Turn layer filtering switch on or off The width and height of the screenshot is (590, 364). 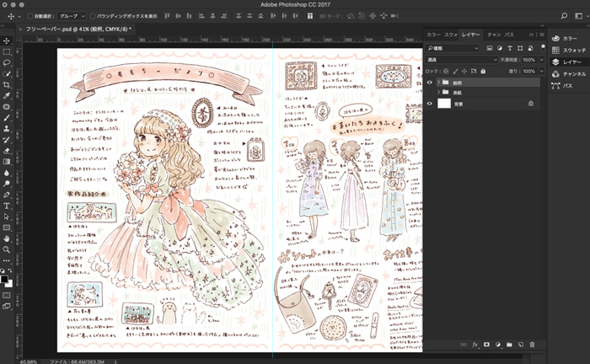pyautogui.click(x=543, y=47)
